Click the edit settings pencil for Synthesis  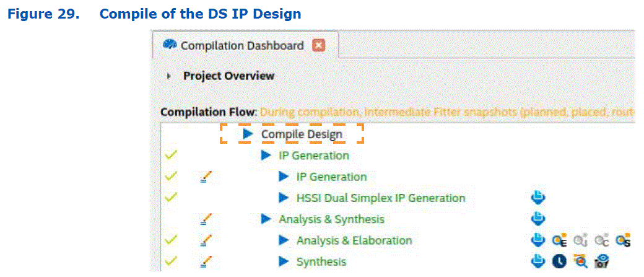click(x=207, y=262)
